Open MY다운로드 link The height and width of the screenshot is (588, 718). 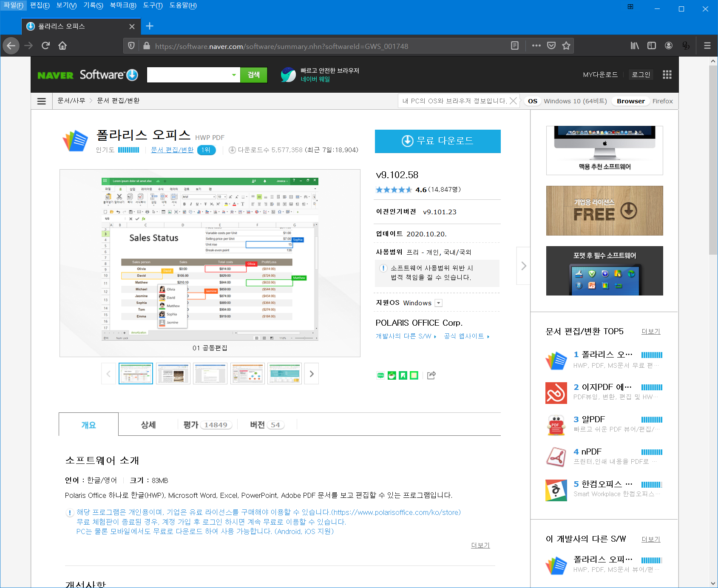point(600,74)
